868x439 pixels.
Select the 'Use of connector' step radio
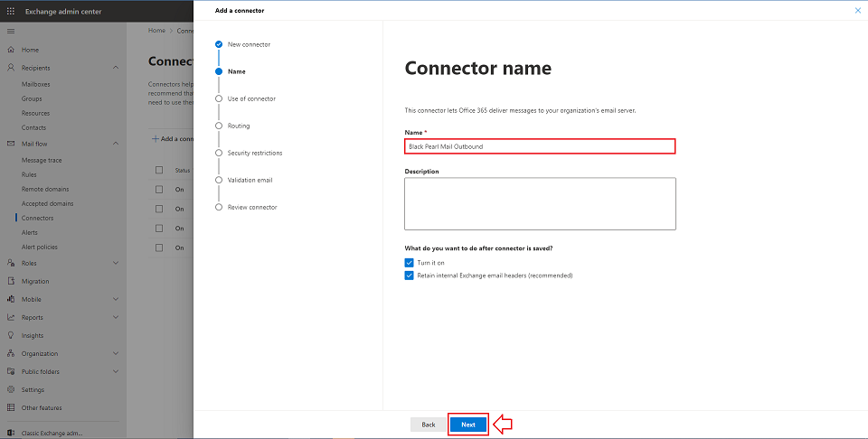point(219,98)
